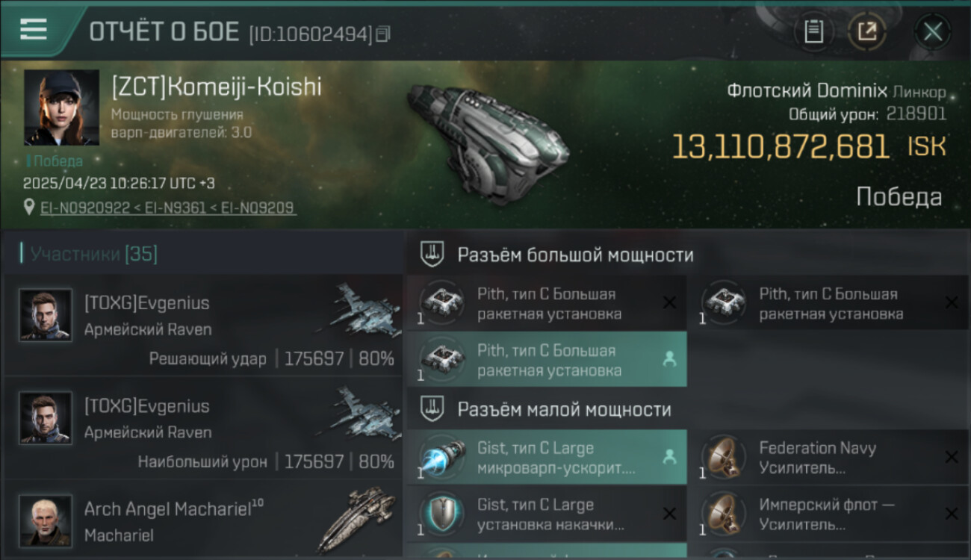
Task: Close the battle report window
Action: coord(932,32)
